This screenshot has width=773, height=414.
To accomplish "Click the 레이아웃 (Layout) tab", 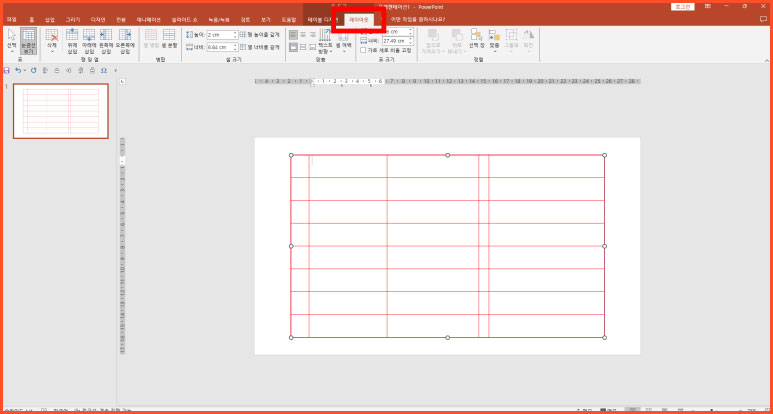I will tap(358, 20).
